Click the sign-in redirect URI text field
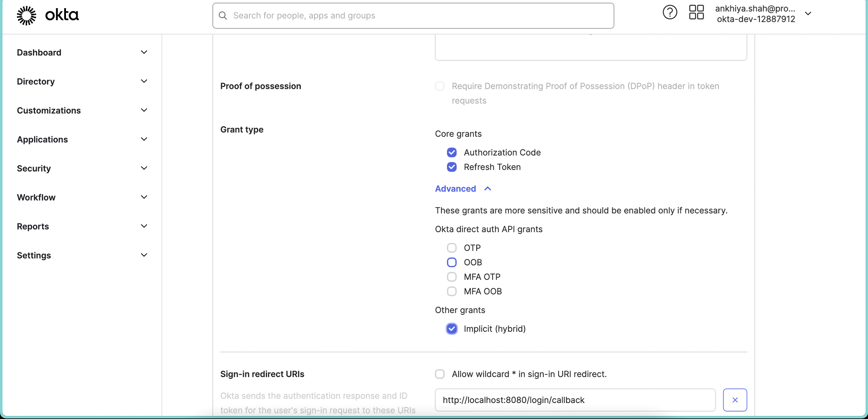The width and height of the screenshot is (868, 419). click(575, 400)
